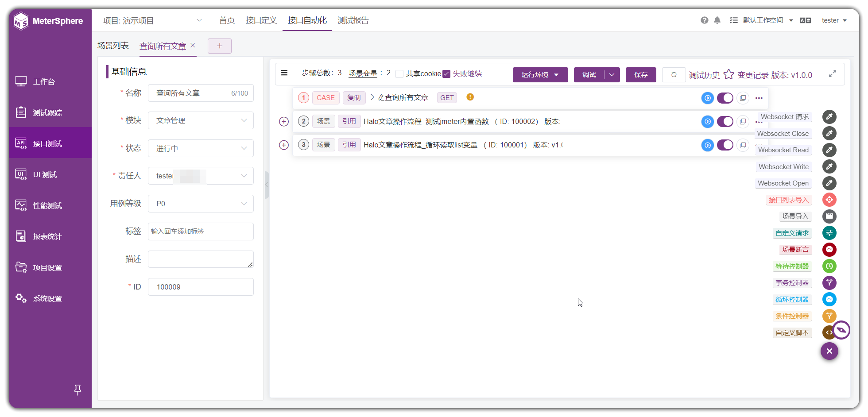This screenshot has height=417, width=868.
Task: Click the help question mark icon
Action: point(704,20)
